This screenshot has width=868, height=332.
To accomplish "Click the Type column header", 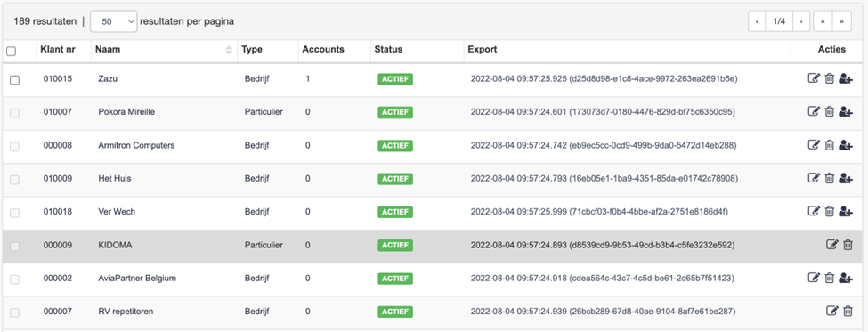I will click(252, 49).
